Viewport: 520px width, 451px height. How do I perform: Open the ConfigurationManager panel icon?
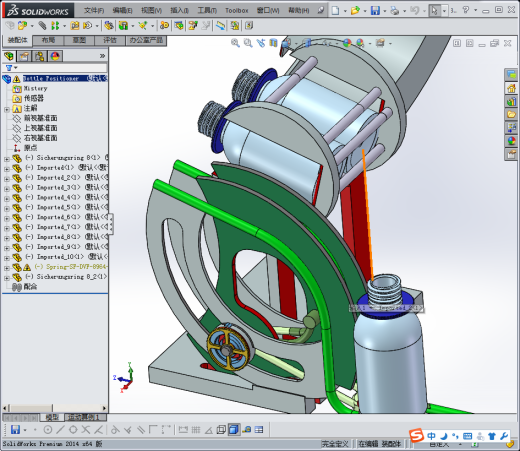click(x=40, y=56)
